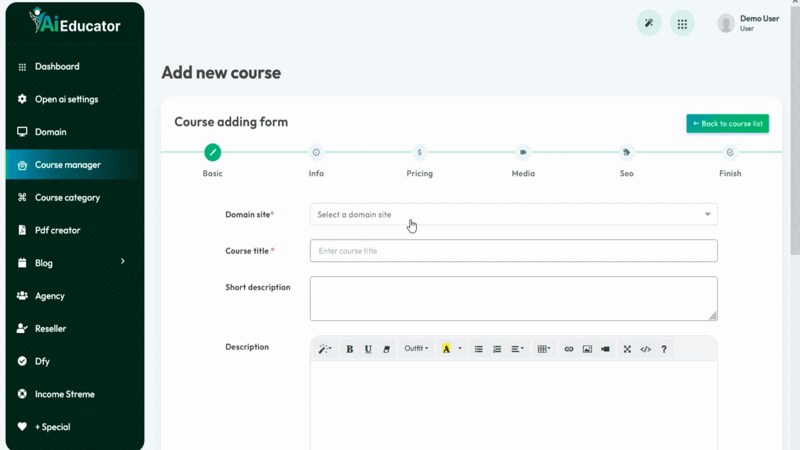The height and width of the screenshot is (450, 800).
Task: Open Course category in the sidebar
Action: (x=67, y=198)
